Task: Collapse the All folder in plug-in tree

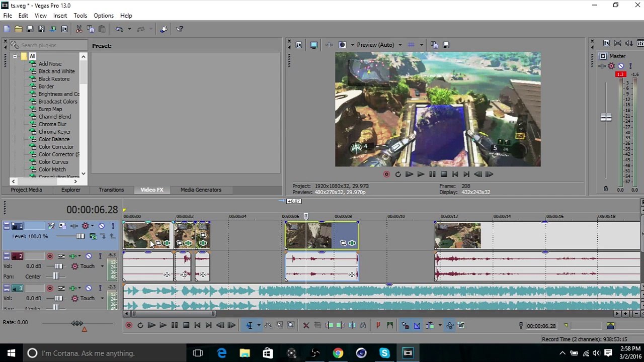Action: point(15,56)
